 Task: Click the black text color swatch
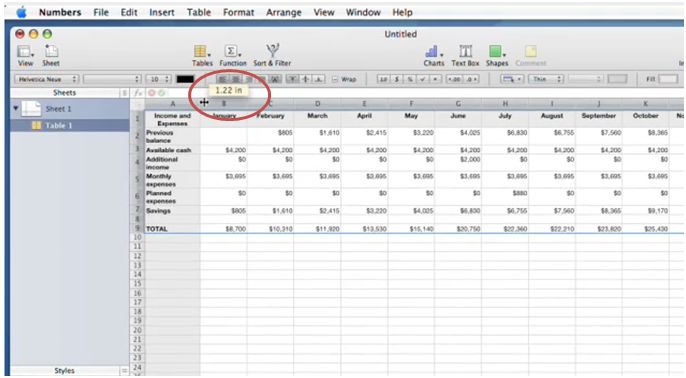pyautogui.click(x=185, y=79)
